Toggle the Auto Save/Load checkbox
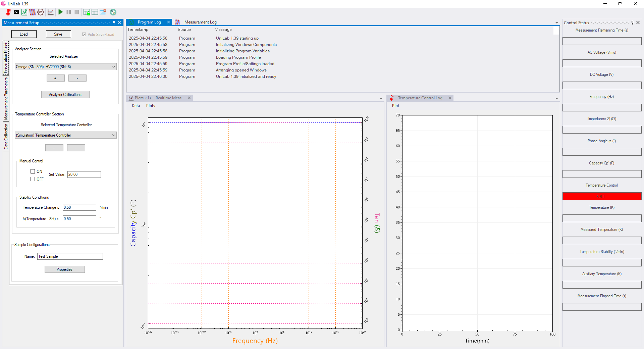644x349 pixels. [84, 35]
